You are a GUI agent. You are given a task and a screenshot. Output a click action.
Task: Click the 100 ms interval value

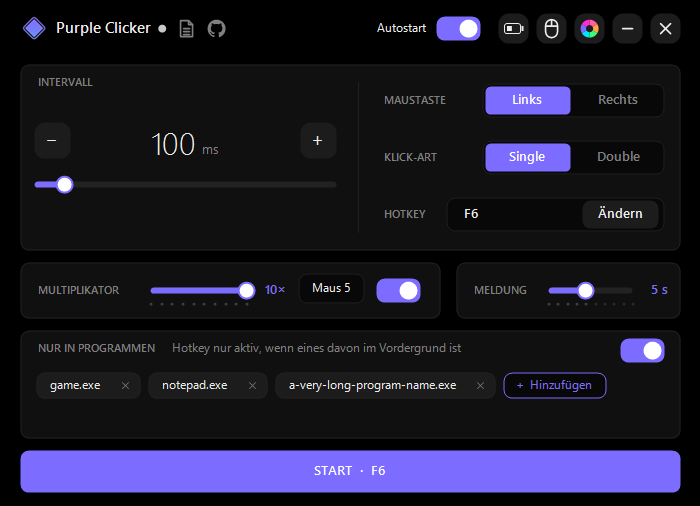185,145
